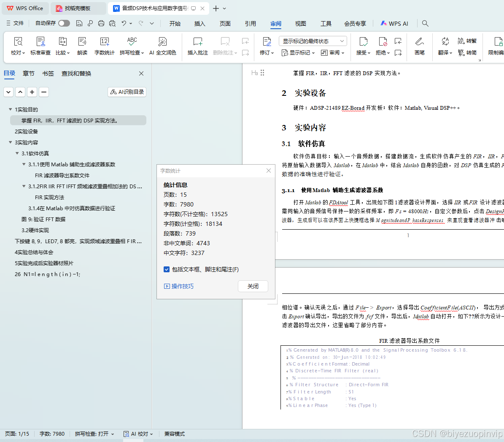
Task: Click the export PDF icon
Action: point(90,23)
